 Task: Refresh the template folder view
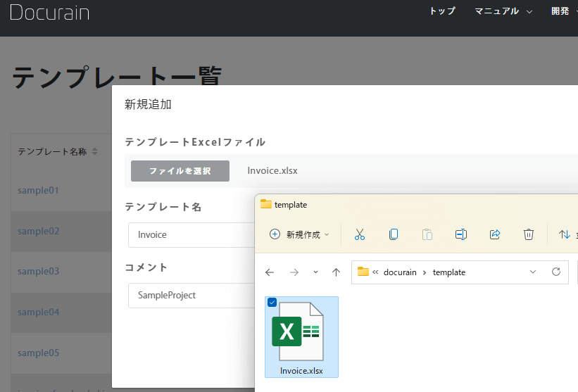point(556,272)
